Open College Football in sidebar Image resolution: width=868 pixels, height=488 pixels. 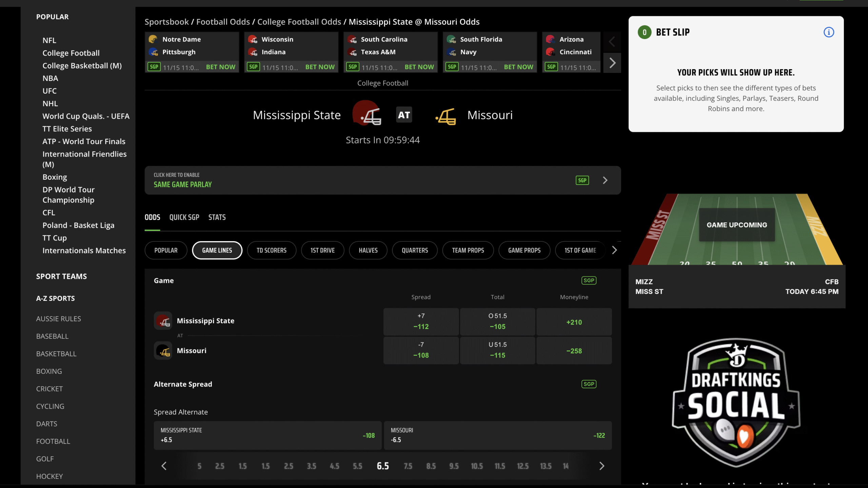(x=71, y=53)
